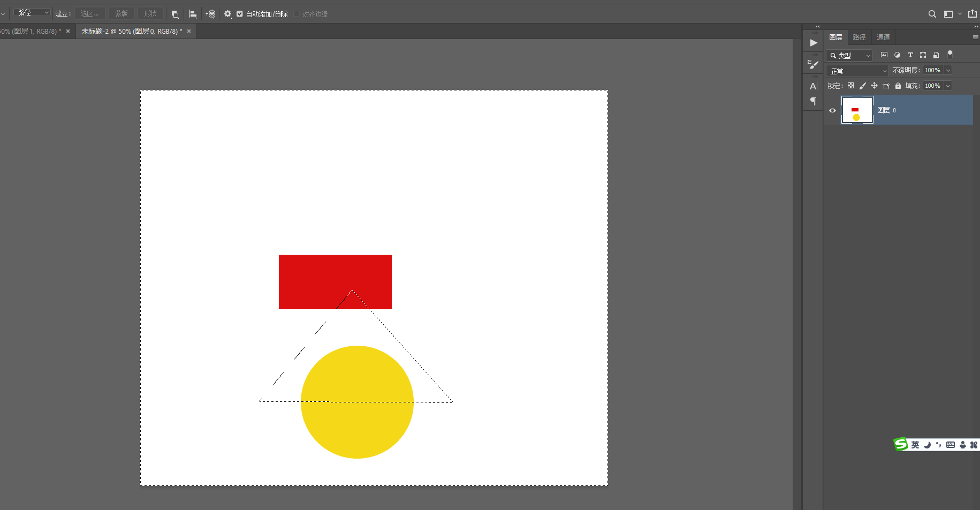Close the 图层 1 document tab
This screenshot has height=510, width=980.
[x=68, y=32]
